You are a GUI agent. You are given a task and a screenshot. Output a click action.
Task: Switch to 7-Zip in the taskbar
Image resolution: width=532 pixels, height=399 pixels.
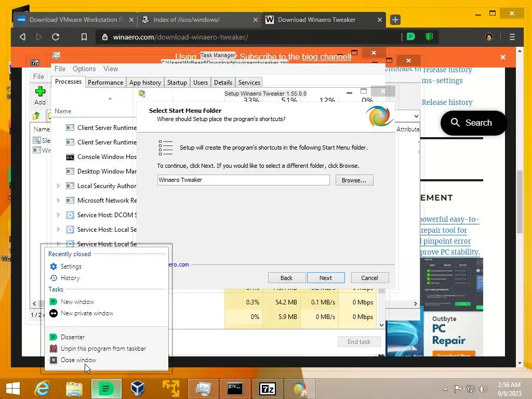point(267,389)
